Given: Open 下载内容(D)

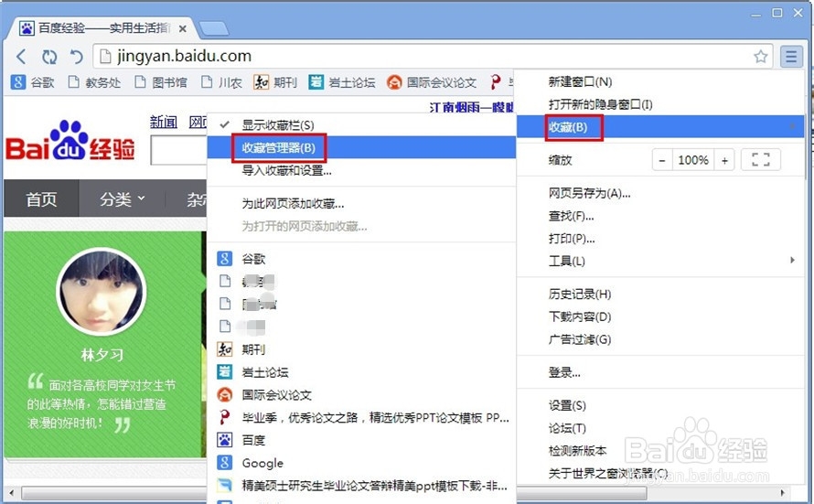Looking at the screenshot, I should (x=660, y=316).
